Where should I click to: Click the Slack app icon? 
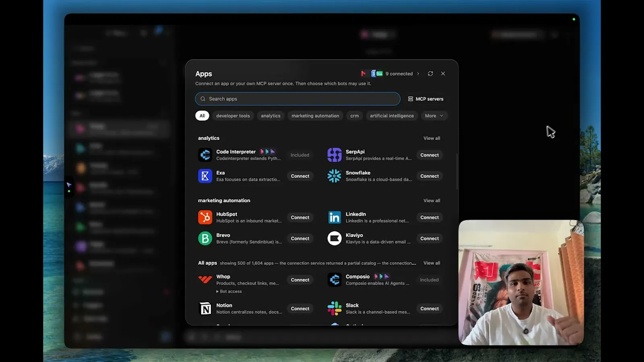point(334,309)
